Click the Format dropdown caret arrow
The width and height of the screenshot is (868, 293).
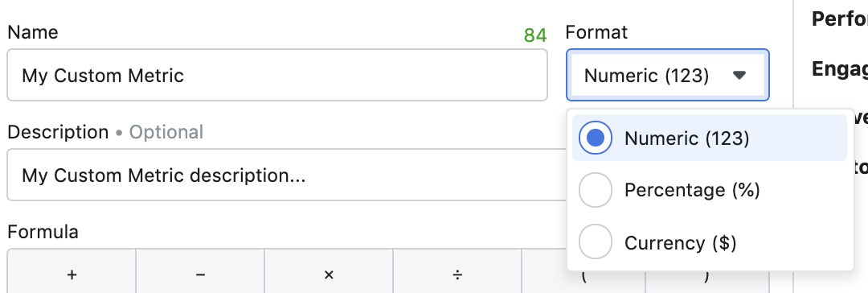point(739,75)
